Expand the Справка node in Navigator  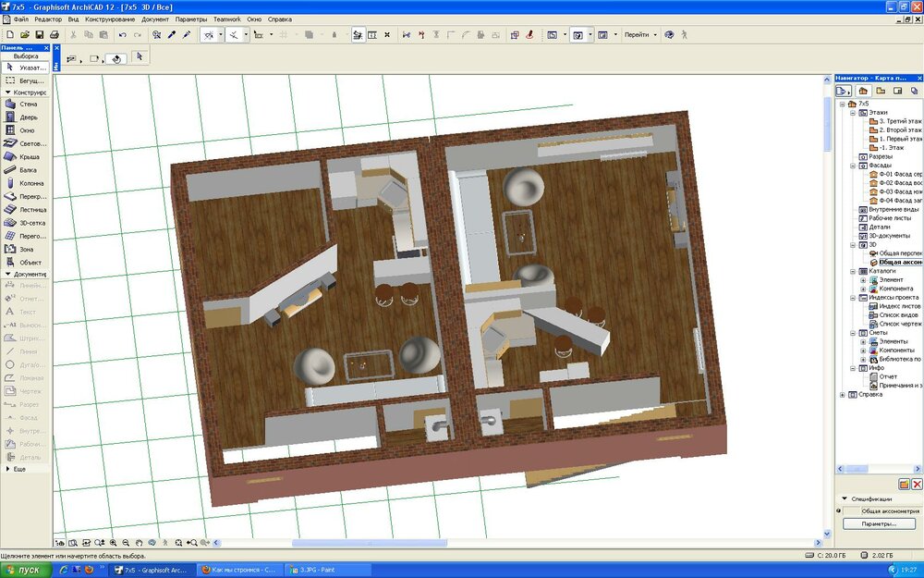point(841,395)
